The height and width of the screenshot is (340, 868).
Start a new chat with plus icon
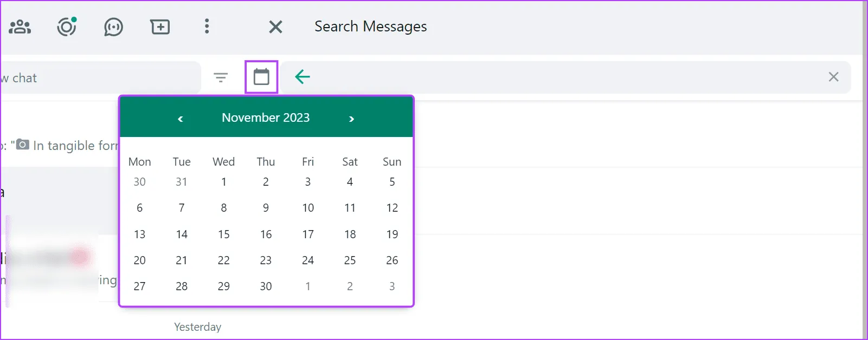coord(160,27)
